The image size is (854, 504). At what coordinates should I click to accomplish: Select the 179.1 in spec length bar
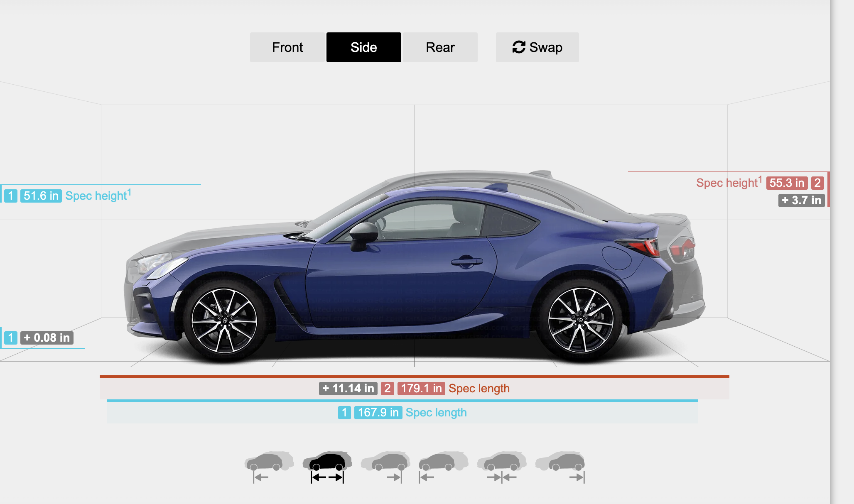point(415,387)
